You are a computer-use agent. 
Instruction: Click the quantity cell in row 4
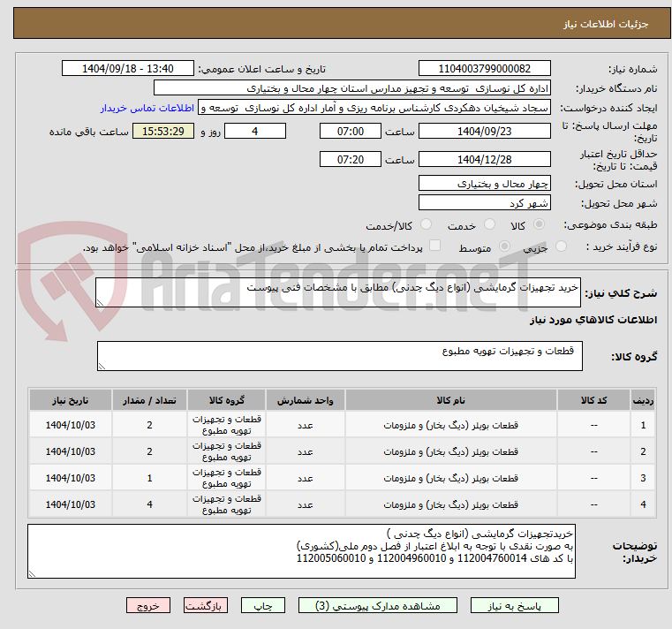click(149, 504)
